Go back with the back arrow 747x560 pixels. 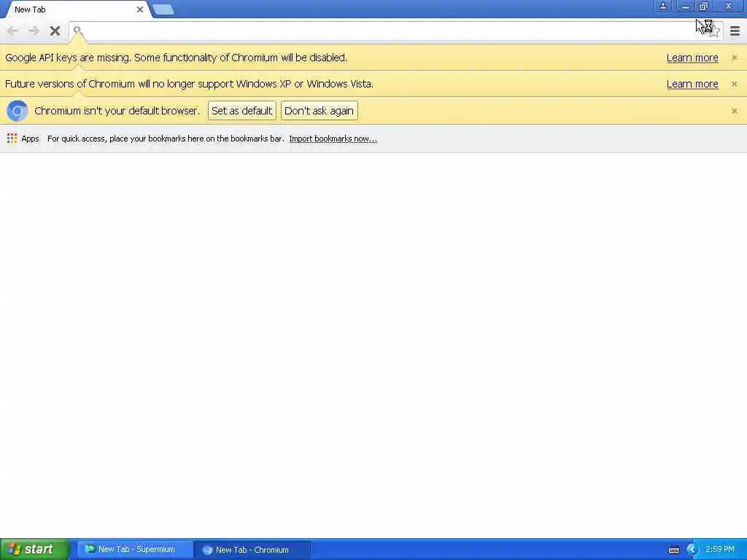[12, 31]
